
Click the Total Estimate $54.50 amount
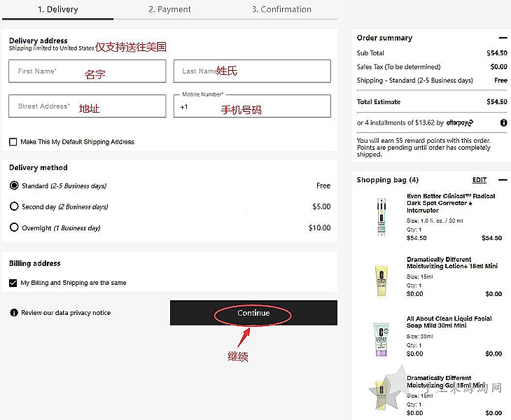pyautogui.click(x=497, y=101)
